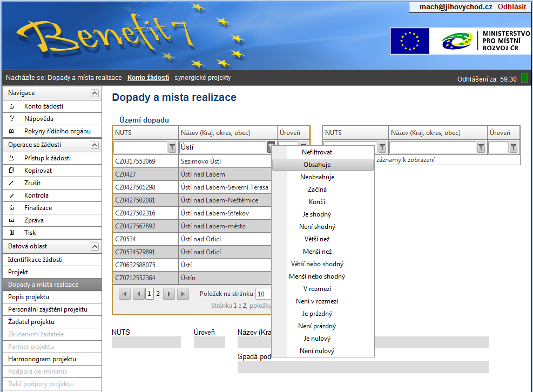Click the European Union flag logo

(410, 41)
